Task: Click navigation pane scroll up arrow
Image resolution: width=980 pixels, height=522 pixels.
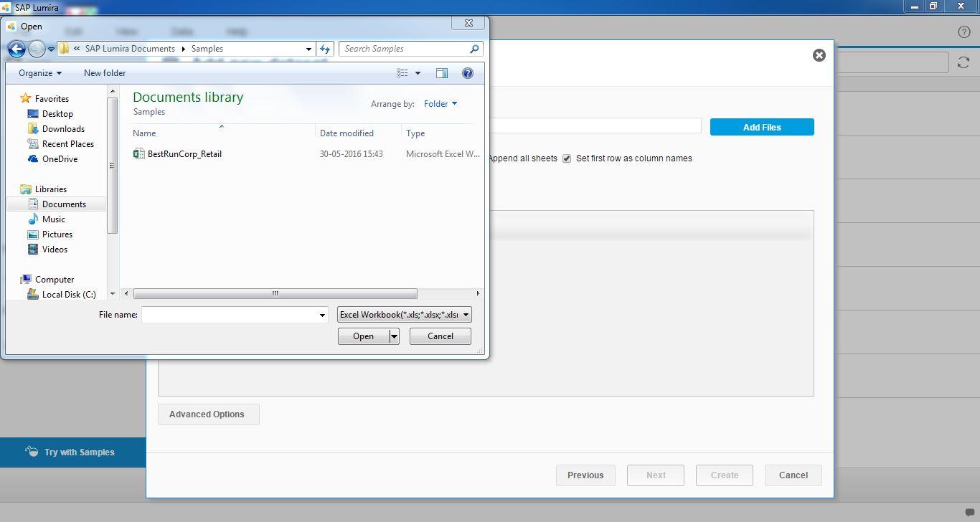Action: pos(112,92)
